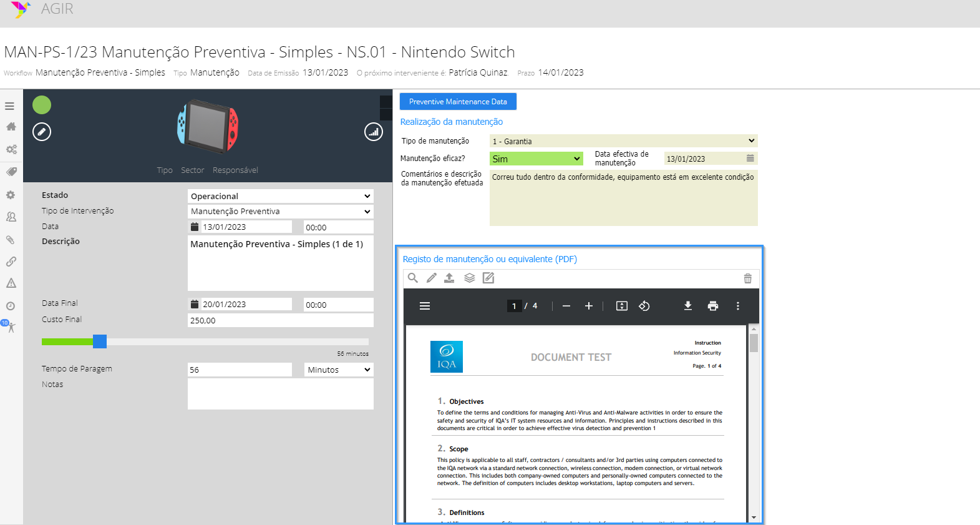
Task: Click the Tempo de Paragem field 56
Action: (240, 370)
